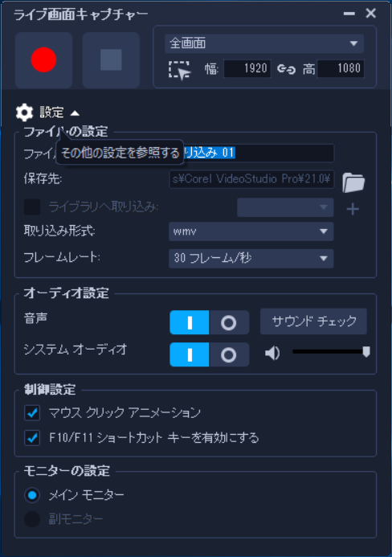Click the stop recording square button

111,59
